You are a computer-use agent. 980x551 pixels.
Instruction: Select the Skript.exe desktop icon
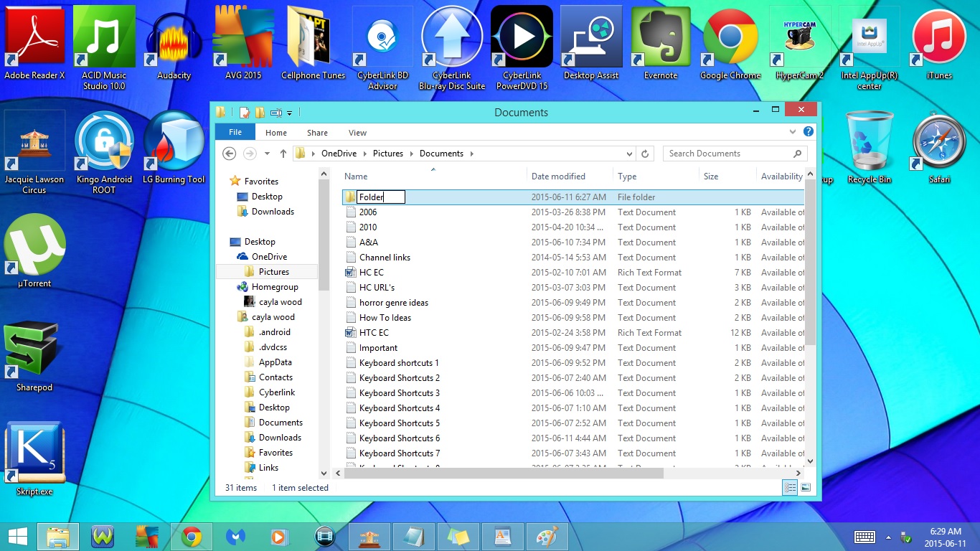click(34, 459)
